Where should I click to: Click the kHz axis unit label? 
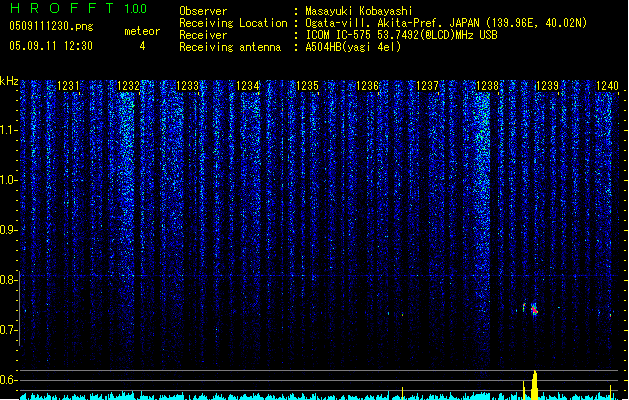pos(9,81)
